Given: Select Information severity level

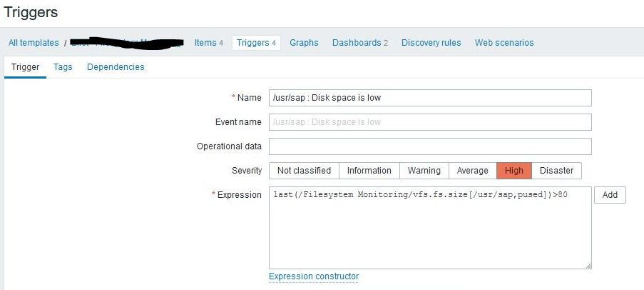Looking at the screenshot, I should tap(369, 171).
